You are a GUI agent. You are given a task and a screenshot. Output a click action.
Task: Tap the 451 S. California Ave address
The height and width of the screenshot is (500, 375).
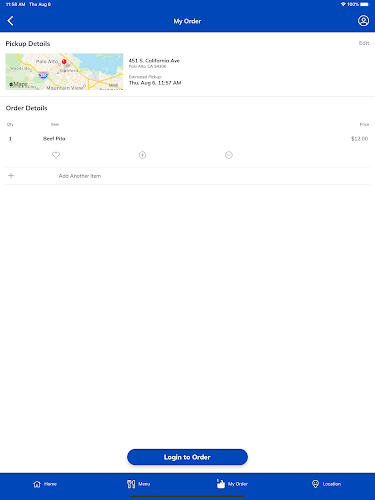154,61
